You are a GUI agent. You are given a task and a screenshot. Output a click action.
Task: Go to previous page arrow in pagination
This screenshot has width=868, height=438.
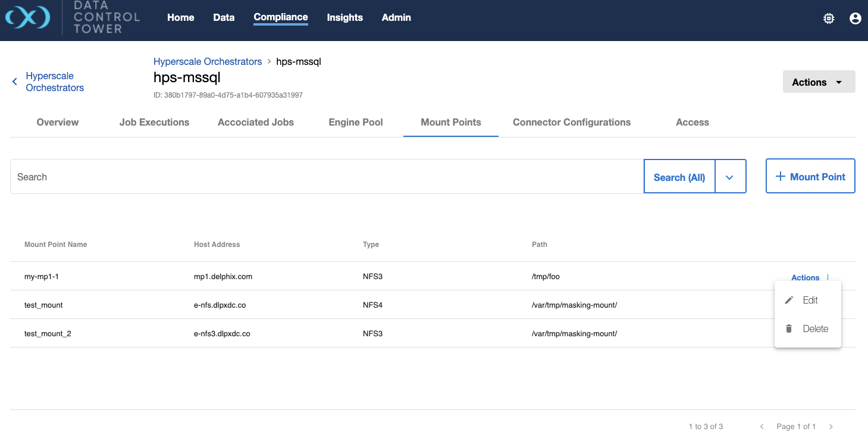click(762, 427)
